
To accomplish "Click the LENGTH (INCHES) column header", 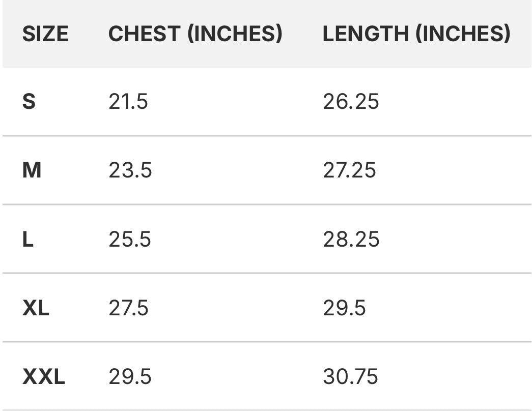I will coord(416,34).
